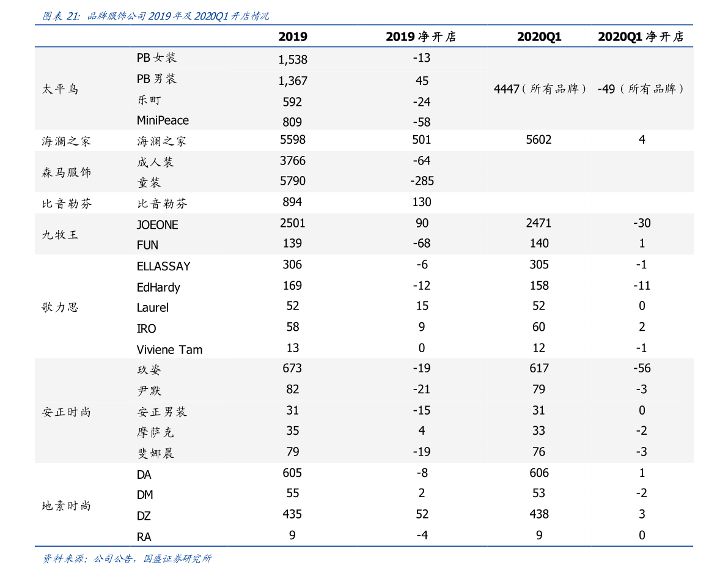Click the 2019净开店 column header

(x=421, y=37)
